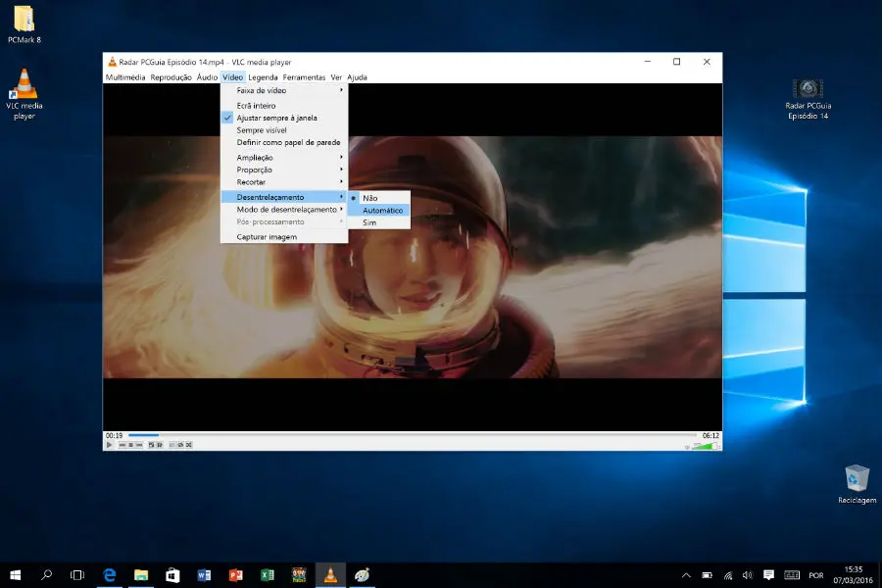This screenshot has width=882, height=588.
Task: Open File Explorer from taskbar
Action: click(x=141, y=575)
